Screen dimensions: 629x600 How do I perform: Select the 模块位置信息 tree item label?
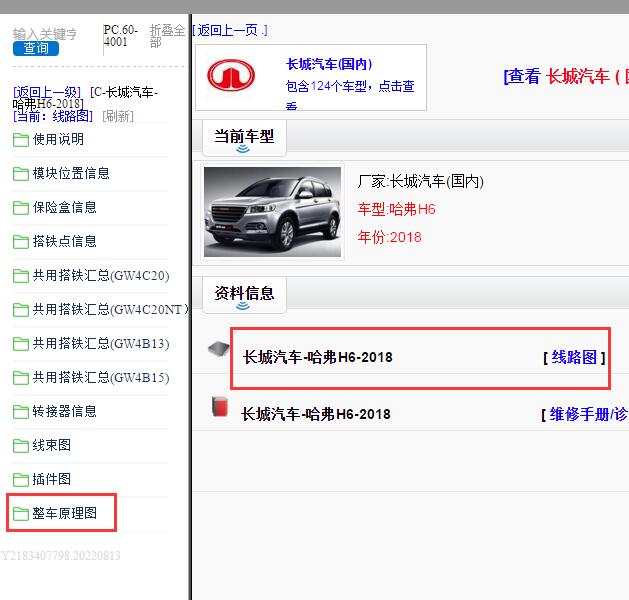click(x=71, y=173)
